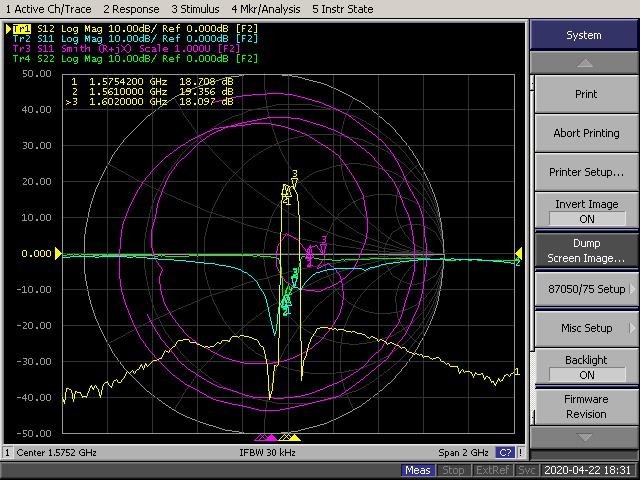
Task: Click the Print softkey
Action: (586, 94)
